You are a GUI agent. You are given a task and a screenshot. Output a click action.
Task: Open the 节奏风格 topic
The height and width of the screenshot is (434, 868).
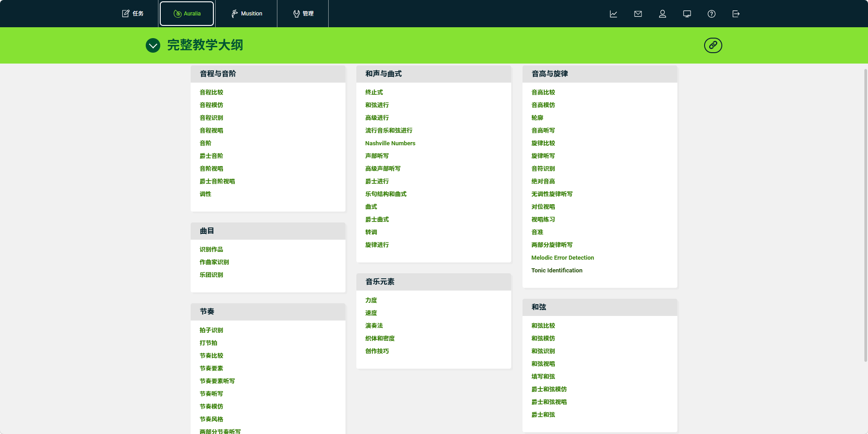(212, 419)
